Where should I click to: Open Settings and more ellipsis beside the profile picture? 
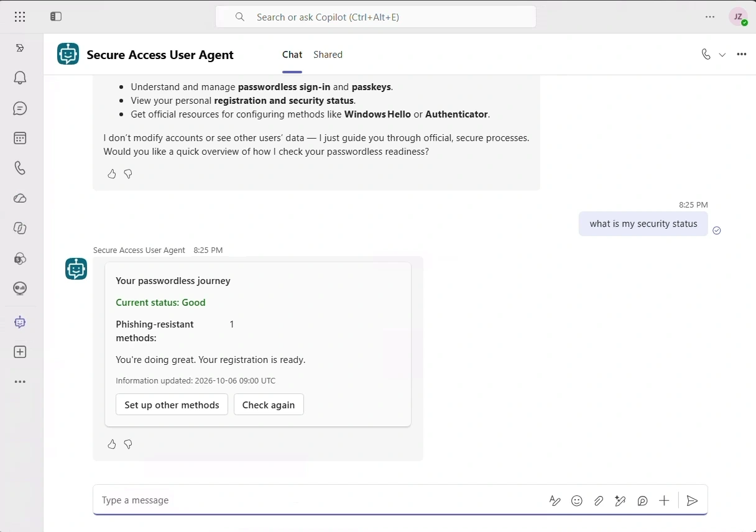(x=710, y=17)
